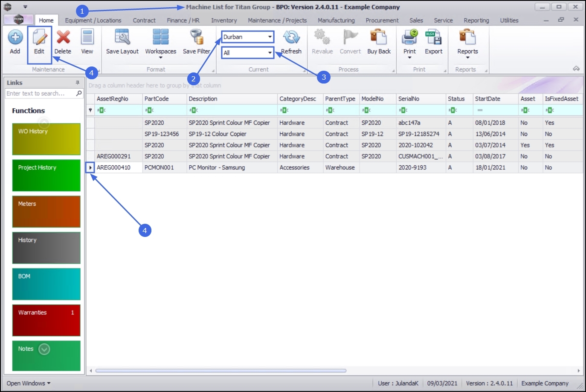Switch to the Reporting tab

click(x=476, y=20)
